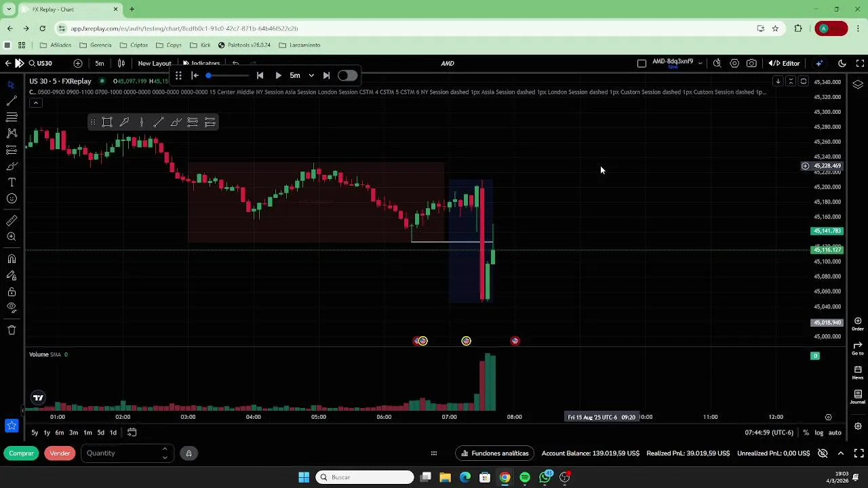Screen dimensions: 868x488
Task: Open the US30 symbol search
Action: pos(39,63)
